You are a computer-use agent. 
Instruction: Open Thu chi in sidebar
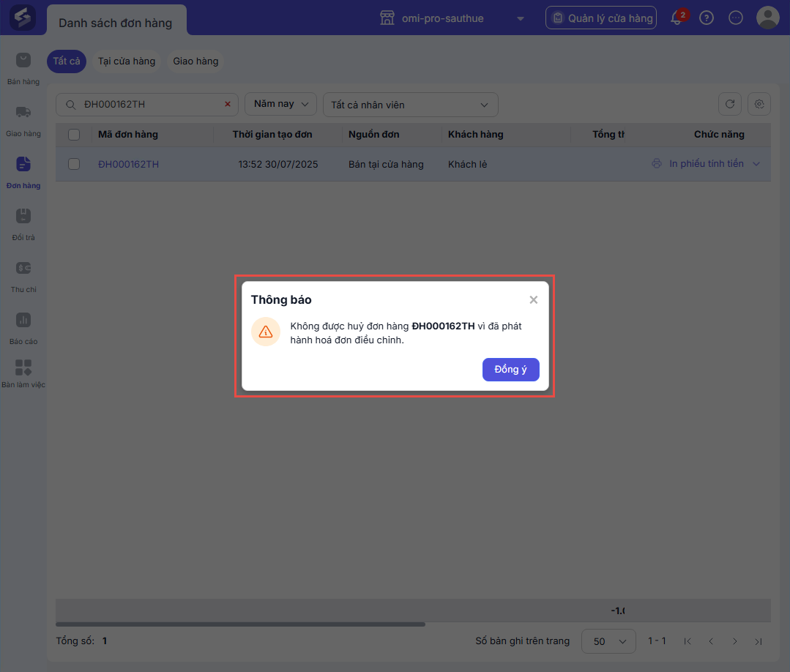tap(23, 277)
